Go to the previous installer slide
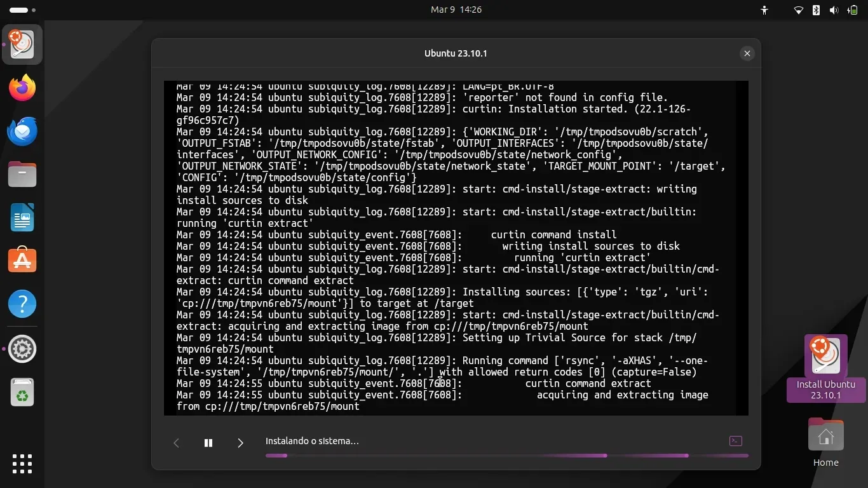 click(177, 443)
